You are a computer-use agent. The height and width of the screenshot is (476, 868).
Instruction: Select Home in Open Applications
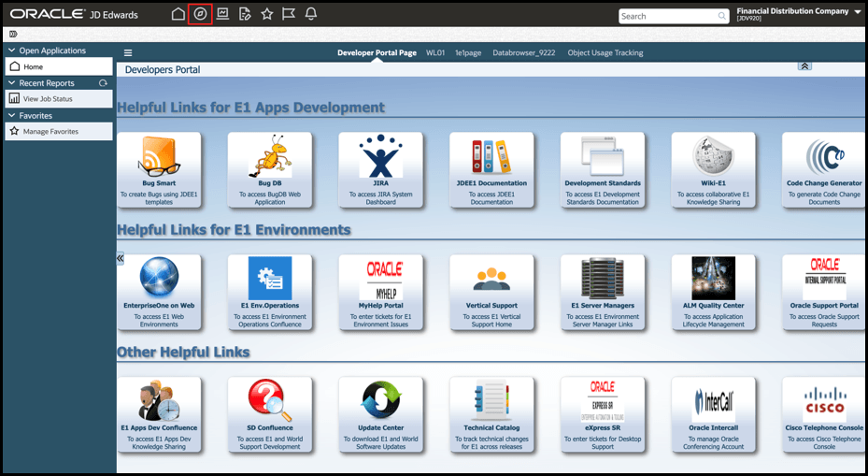pyautogui.click(x=59, y=66)
